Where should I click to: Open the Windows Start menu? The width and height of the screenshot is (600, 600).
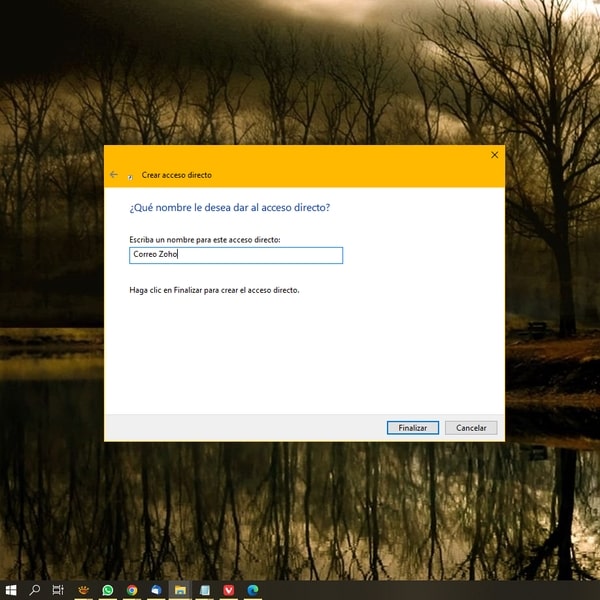coord(11,590)
